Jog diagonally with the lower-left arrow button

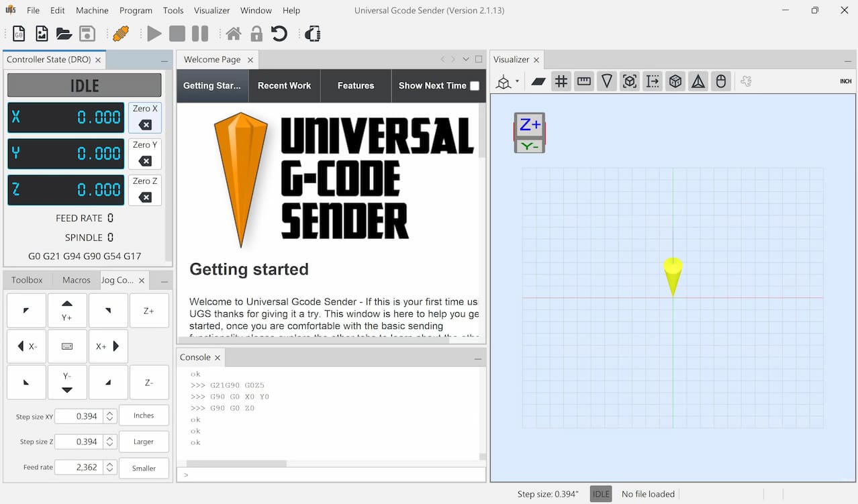27,383
